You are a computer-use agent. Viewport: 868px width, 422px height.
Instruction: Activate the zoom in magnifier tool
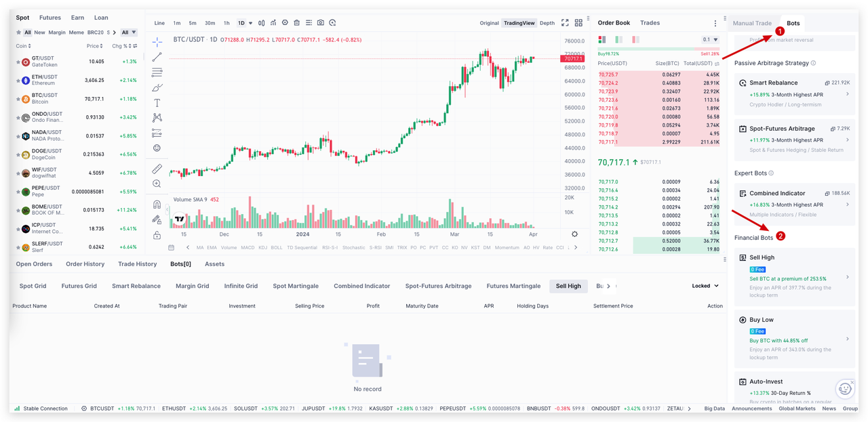click(x=157, y=184)
